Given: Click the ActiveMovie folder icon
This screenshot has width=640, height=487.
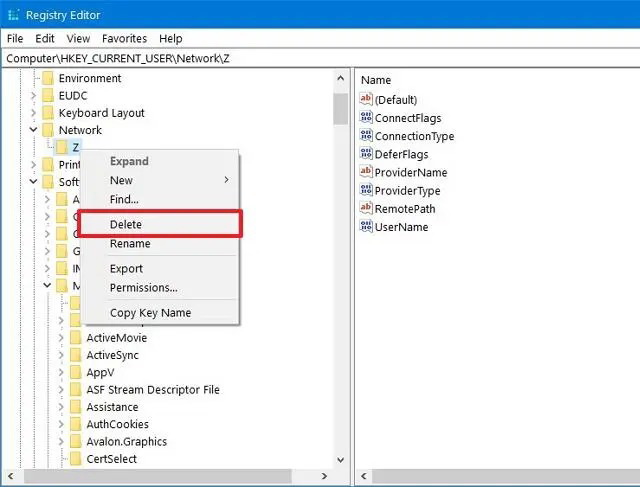Looking at the screenshot, I should [76, 338].
